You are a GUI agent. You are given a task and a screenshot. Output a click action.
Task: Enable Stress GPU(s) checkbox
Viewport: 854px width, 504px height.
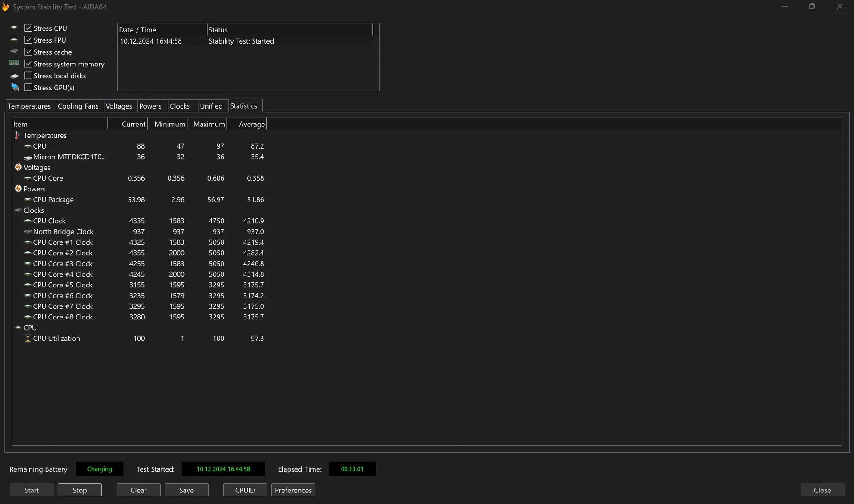pos(28,87)
